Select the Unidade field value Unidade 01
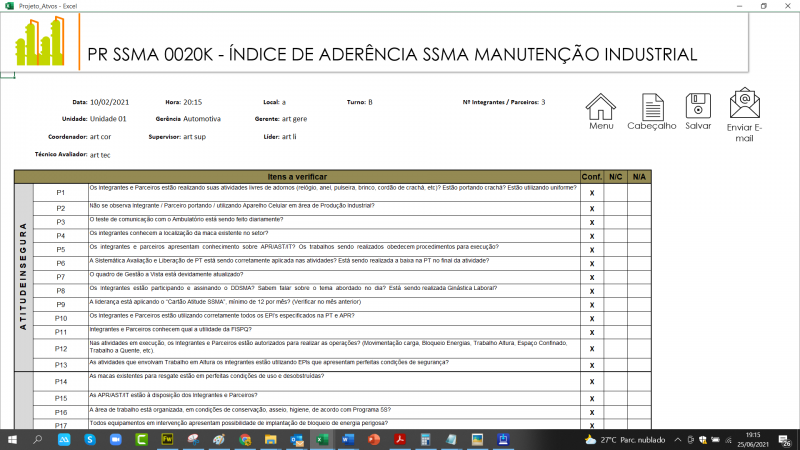Image resolution: width=800 pixels, height=450 pixels. [x=109, y=118]
